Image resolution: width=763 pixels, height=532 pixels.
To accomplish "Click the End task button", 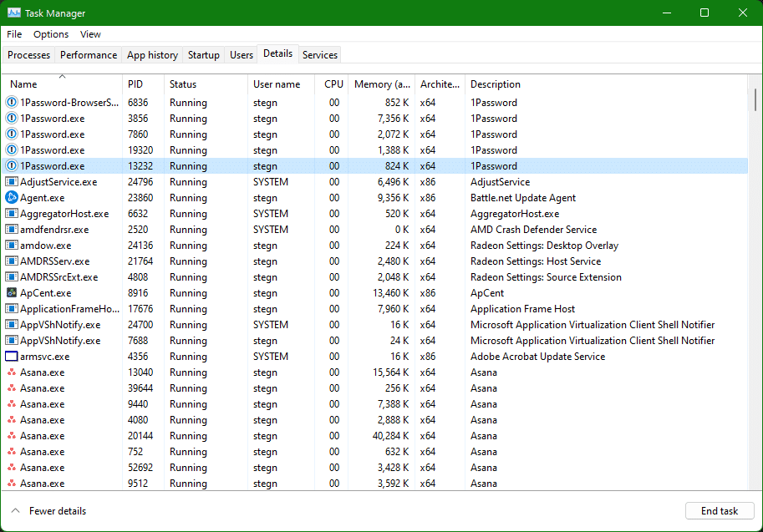I will (x=720, y=511).
